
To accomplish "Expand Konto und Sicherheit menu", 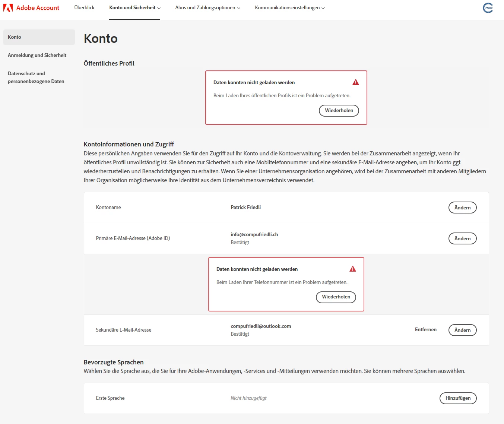I will pyautogui.click(x=135, y=8).
